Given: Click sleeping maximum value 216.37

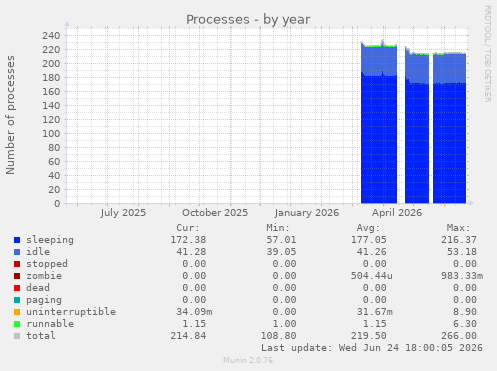Looking at the screenshot, I should click(459, 240).
